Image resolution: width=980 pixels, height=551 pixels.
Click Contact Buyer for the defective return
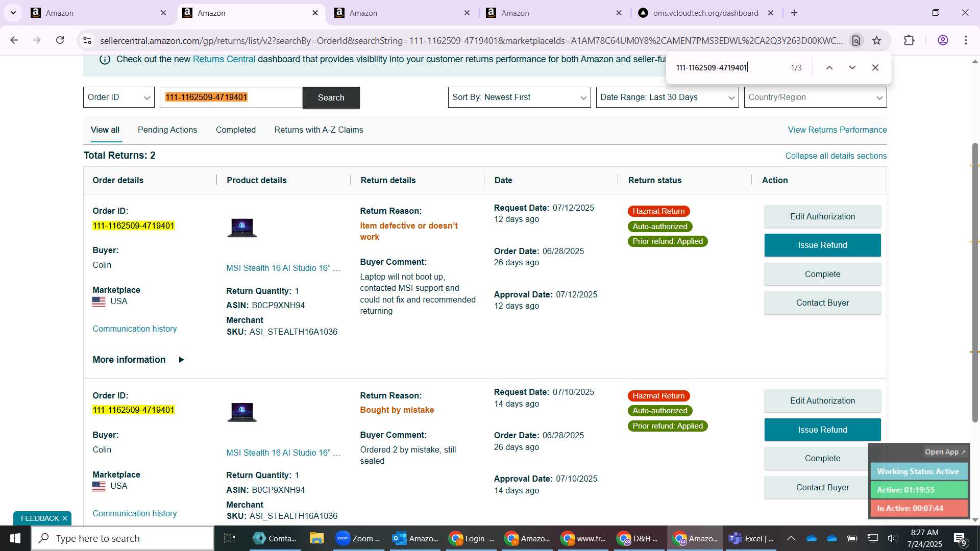822,303
